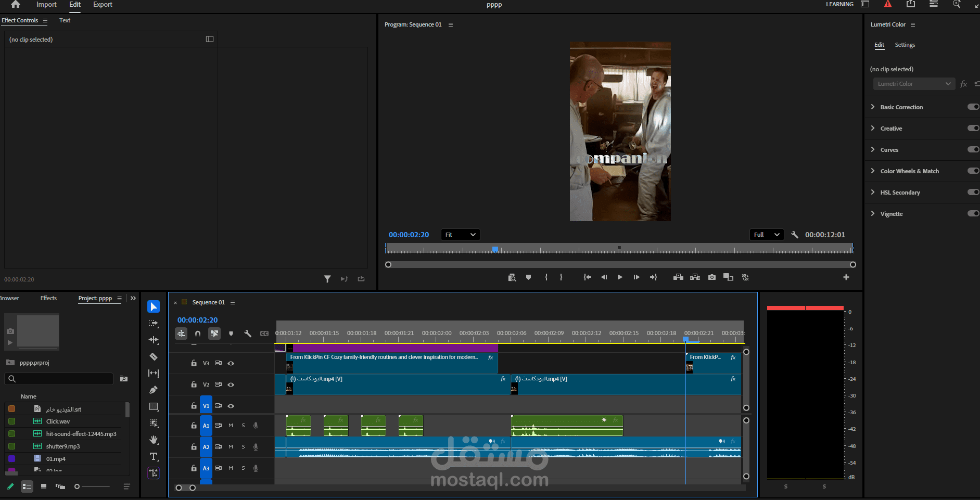The image size is (980, 500).
Task: Click the Program monitor playhead scrubber
Action: pyautogui.click(x=495, y=249)
